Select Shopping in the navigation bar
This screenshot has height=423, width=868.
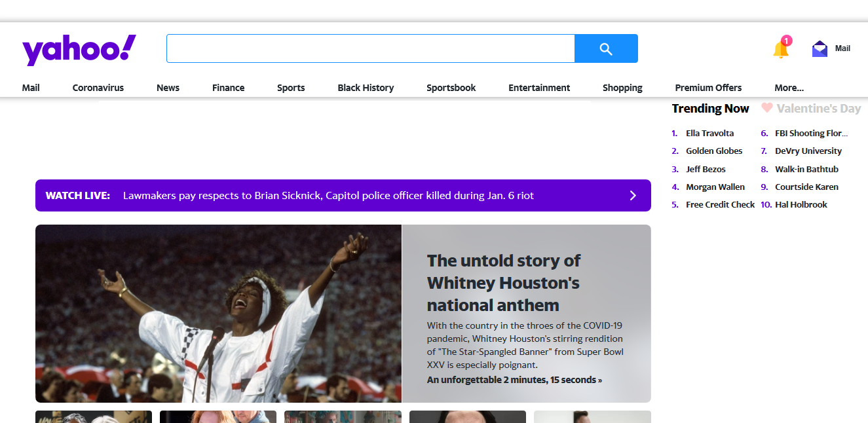[622, 88]
